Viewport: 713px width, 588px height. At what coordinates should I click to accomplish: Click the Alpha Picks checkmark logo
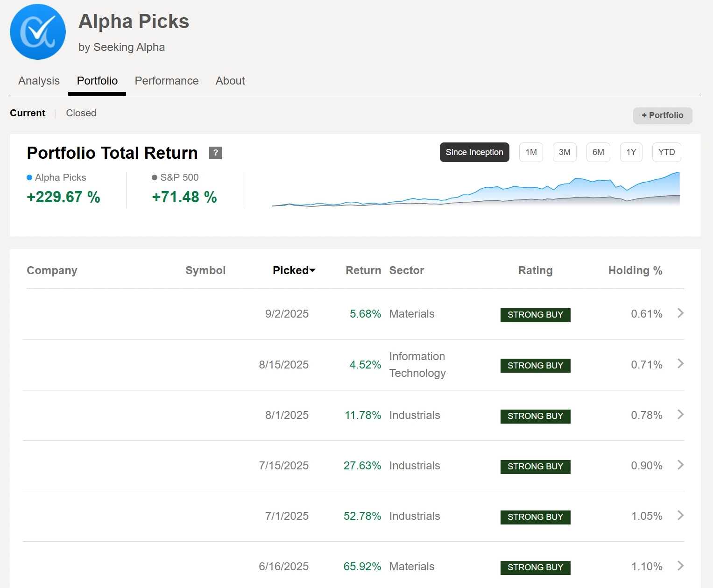point(38,32)
